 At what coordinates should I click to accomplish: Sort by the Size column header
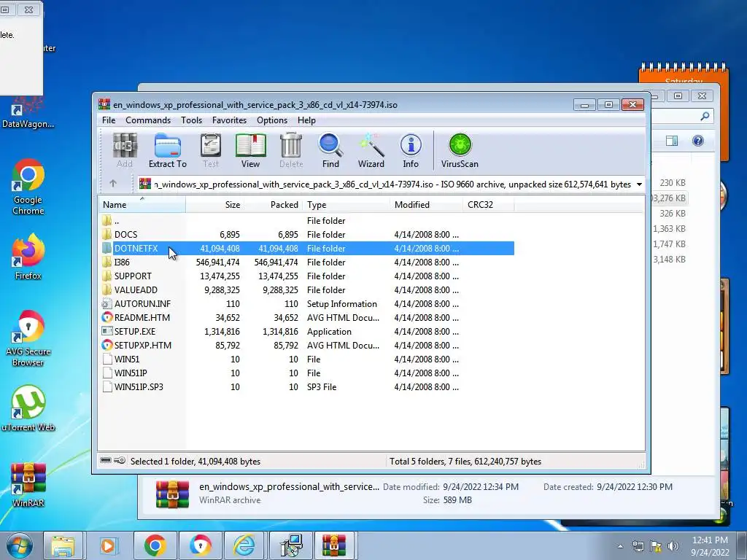[215, 205]
